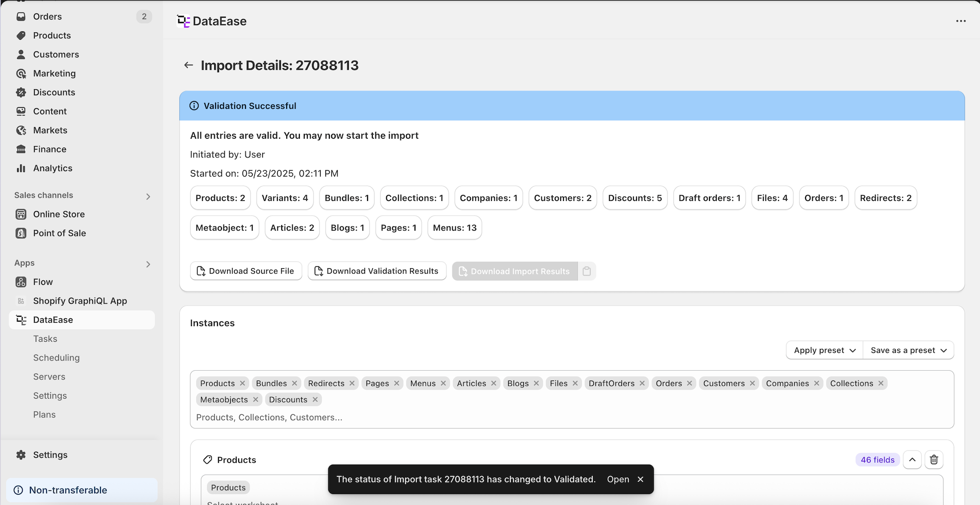Open the Servers submenu item
Viewport: 980px width, 505px height.
click(x=49, y=377)
